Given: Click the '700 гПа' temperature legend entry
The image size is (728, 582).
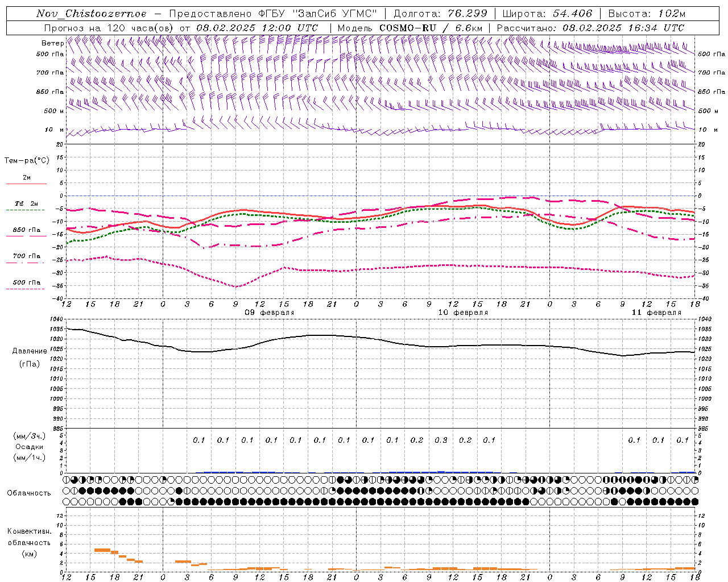Looking at the screenshot, I should pos(27,256).
